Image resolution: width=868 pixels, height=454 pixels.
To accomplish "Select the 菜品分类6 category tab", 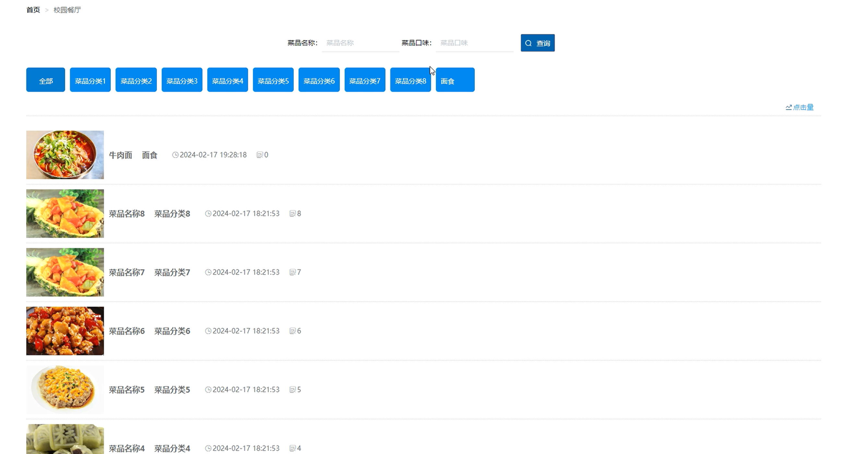I will [319, 80].
